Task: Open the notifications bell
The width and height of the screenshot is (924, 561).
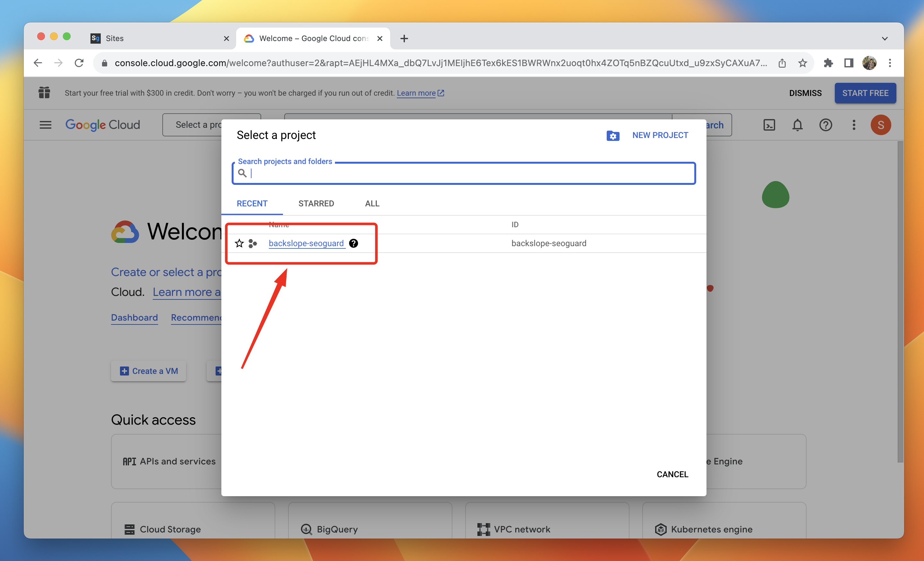Action: click(x=797, y=125)
